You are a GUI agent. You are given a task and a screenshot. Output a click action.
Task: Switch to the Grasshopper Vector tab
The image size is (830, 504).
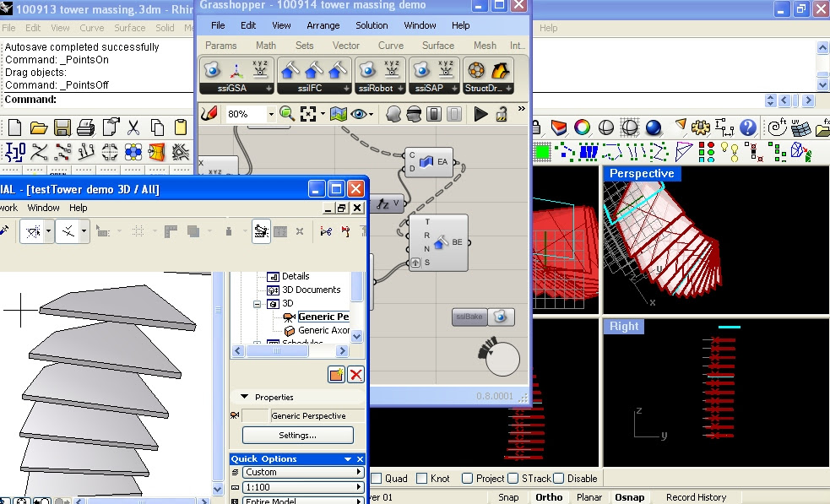345,46
